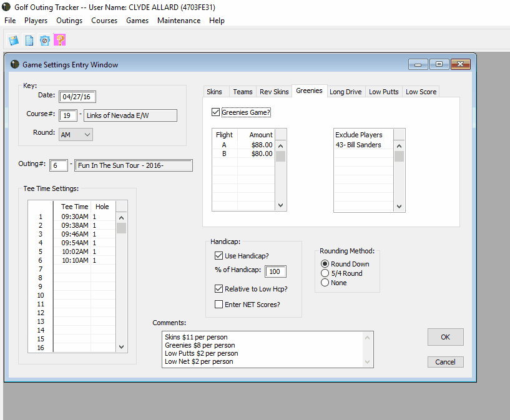Minimize the Game Settings Entry Window
Viewport: 510px width, 420px height.
tap(418, 64)
